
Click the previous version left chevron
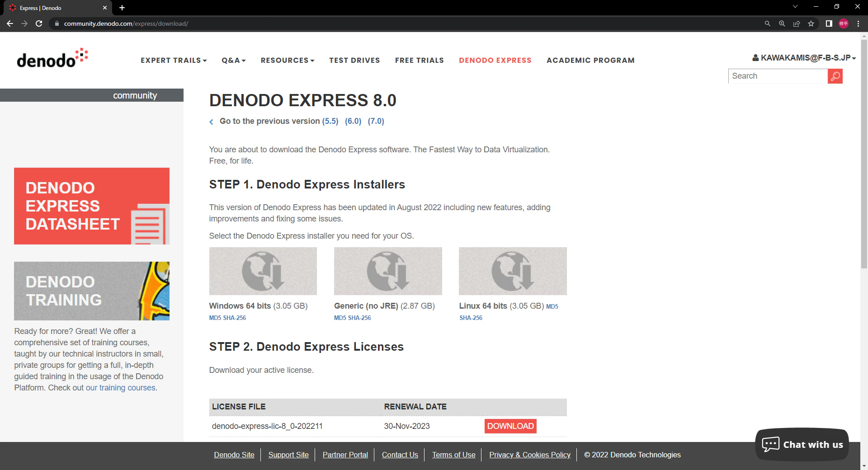[x=212, y=122]
